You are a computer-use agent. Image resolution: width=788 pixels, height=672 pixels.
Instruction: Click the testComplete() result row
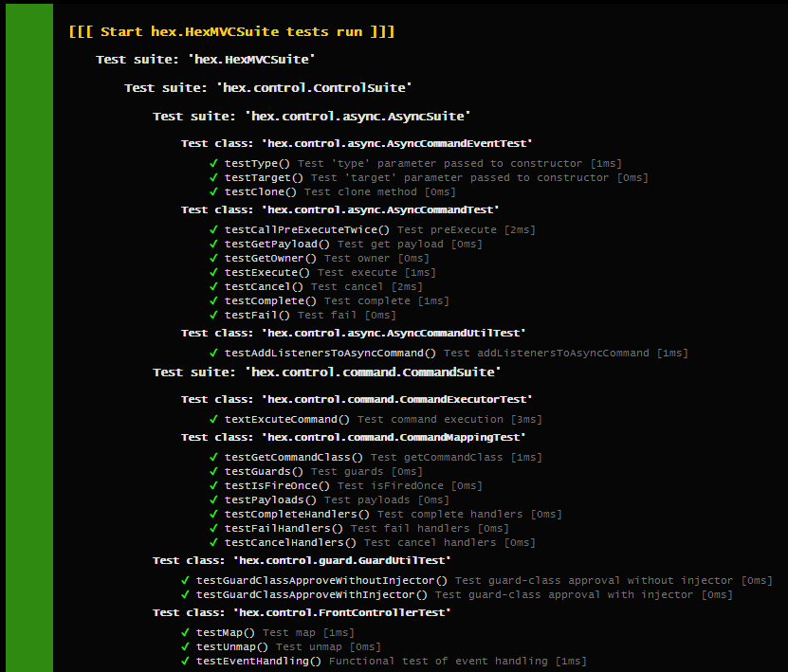(329, 300)
